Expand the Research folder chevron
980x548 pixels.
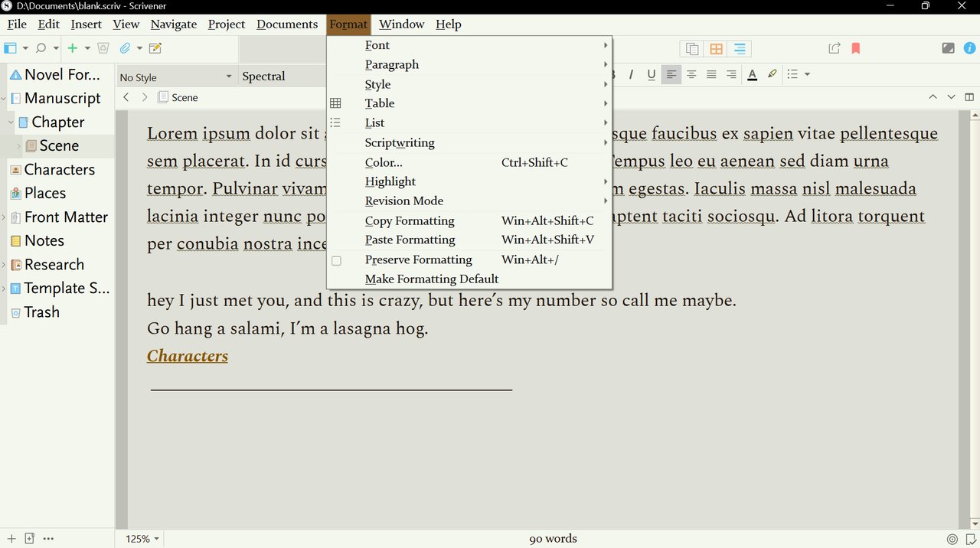(x=4, y=265)
